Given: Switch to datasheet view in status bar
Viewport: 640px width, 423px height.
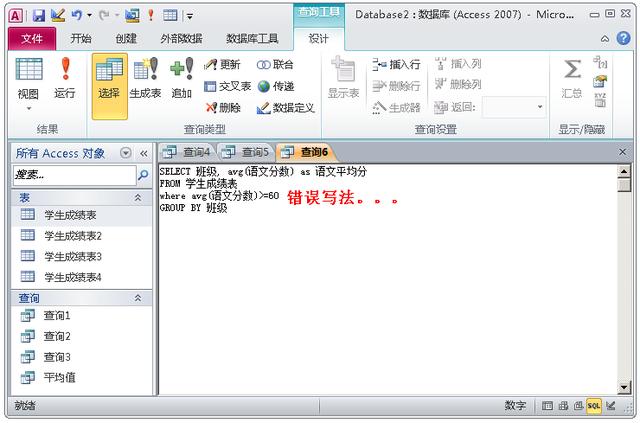Looking at the screenshot, I should (547, 406).
